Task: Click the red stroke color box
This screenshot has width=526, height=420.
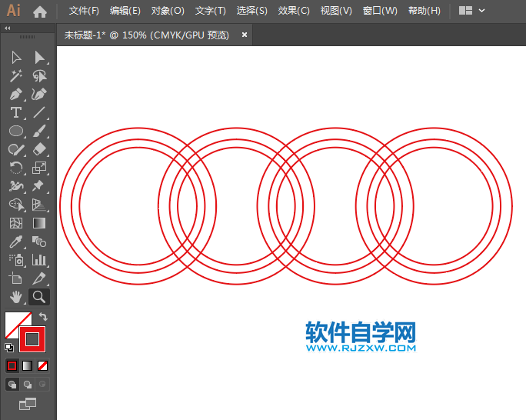Action: (32, 339)
